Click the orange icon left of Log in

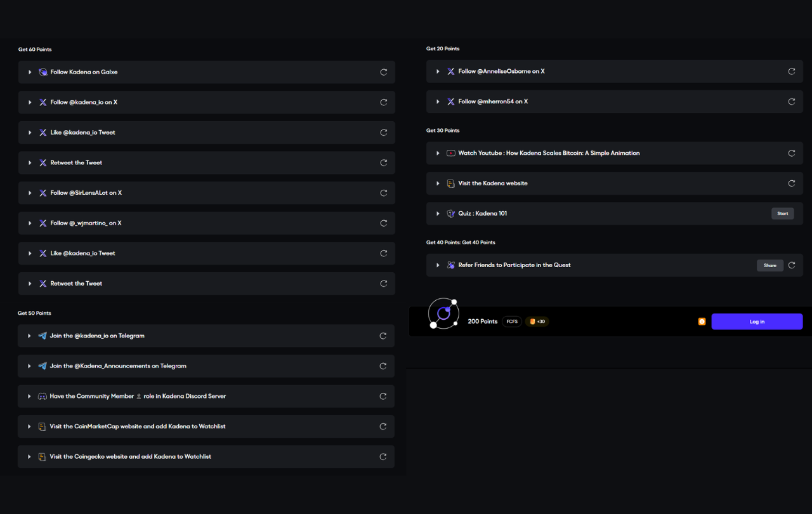pyautogui.click(x=702, y=322)
